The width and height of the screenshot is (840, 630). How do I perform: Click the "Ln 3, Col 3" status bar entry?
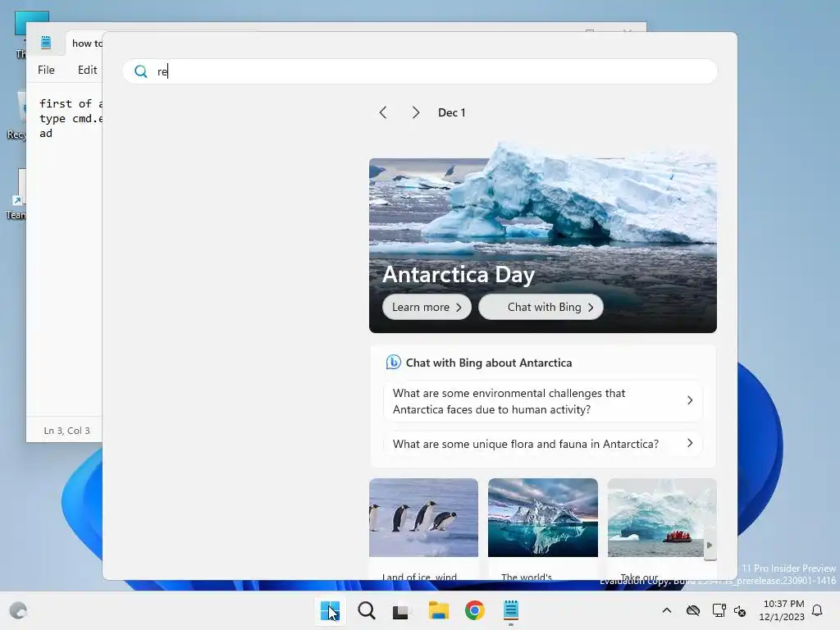(67, 431)
